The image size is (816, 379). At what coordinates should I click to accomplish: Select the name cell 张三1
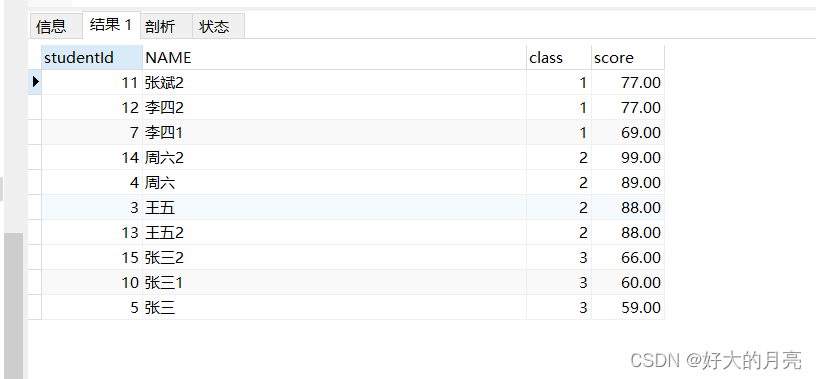click(x=334, y=282)
